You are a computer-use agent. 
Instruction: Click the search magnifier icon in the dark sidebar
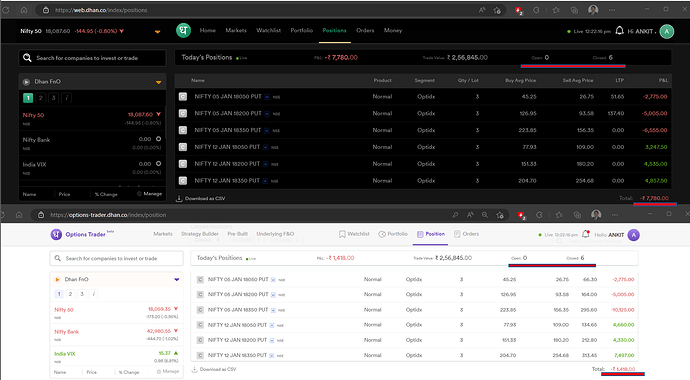click(27, 58)
